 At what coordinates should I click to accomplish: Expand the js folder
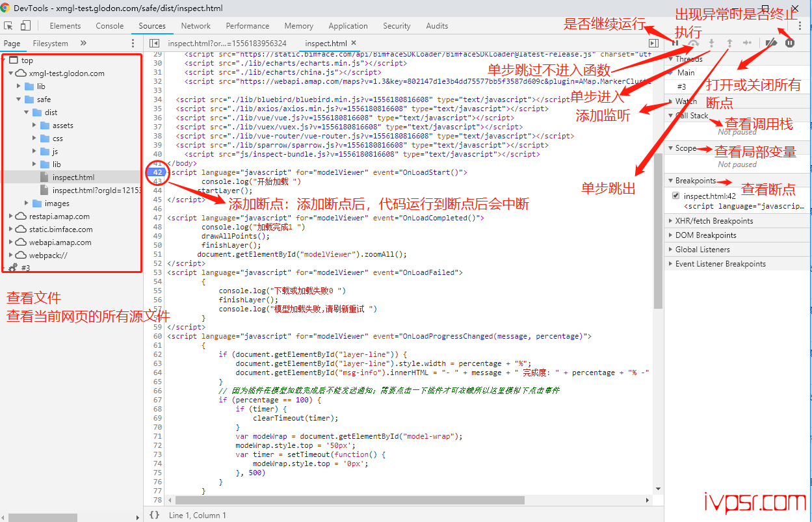(x=34, y=151)
